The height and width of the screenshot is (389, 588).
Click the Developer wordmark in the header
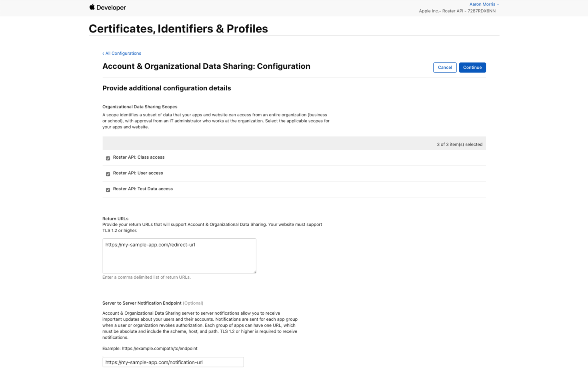(111, 7)
